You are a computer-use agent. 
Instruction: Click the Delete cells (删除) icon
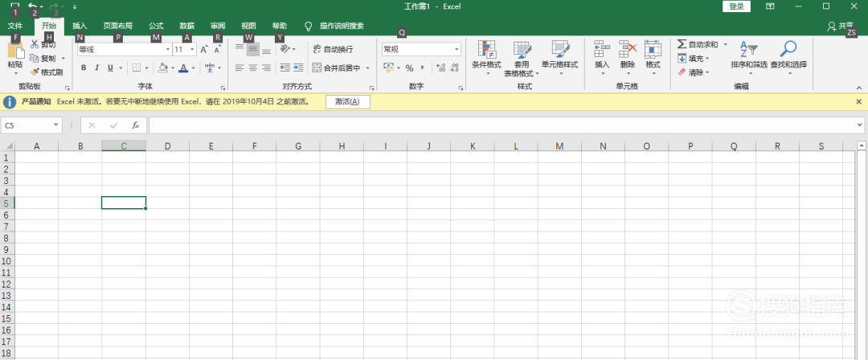click(x=628, y=49)
